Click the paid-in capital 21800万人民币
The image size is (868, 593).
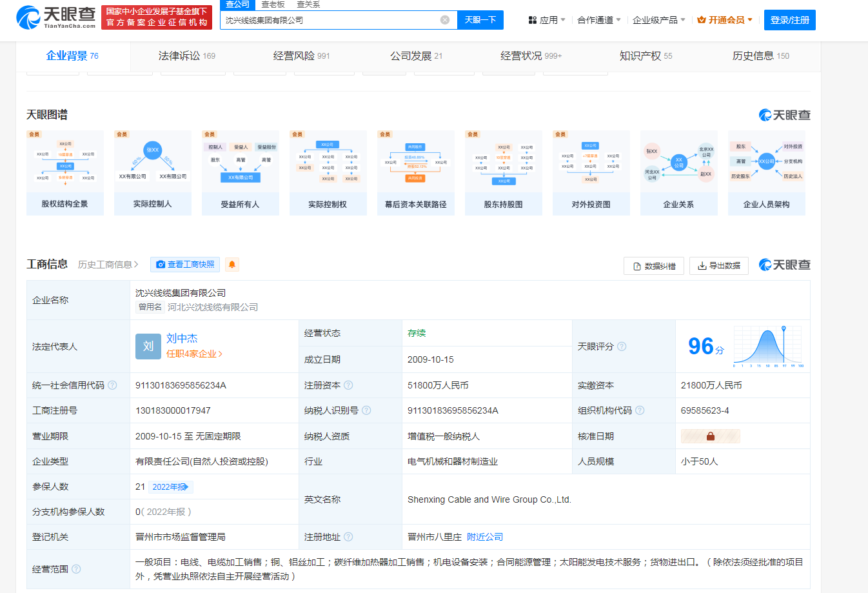[x=711, y=385]
